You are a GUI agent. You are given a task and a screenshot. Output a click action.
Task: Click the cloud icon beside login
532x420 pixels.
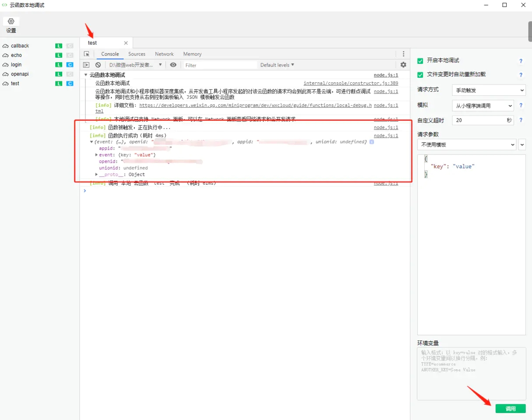pos(6,65)
